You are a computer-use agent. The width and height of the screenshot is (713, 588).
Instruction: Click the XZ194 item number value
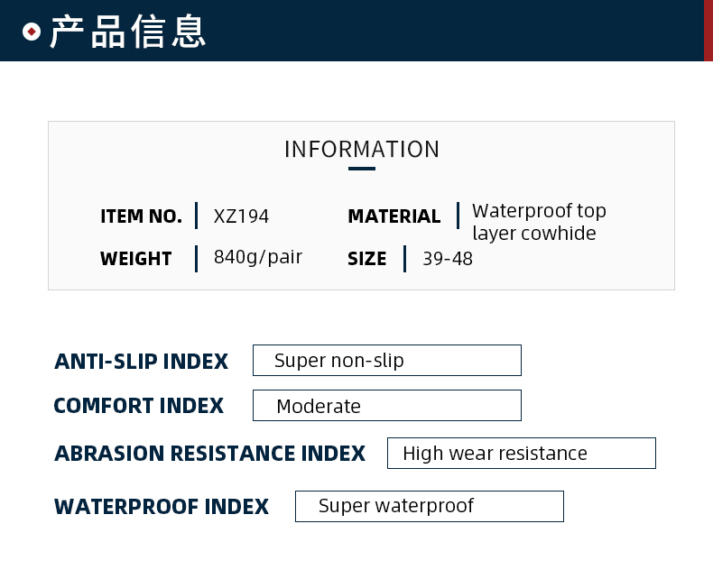241,216
